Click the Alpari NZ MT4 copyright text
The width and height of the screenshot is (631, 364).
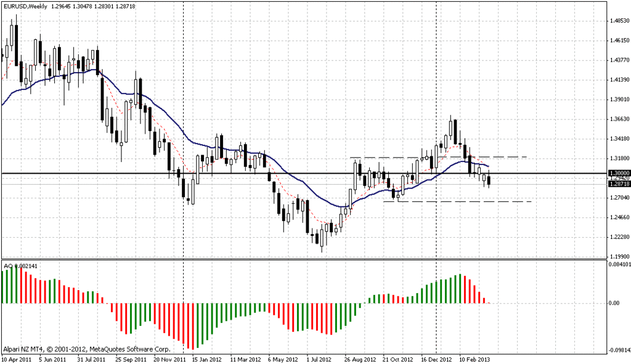click(86, 349)
